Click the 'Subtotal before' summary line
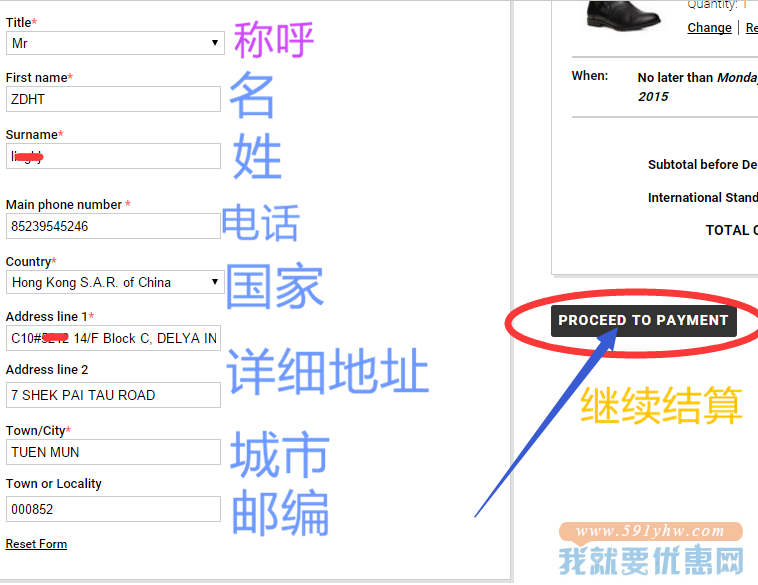 [703, 164]
